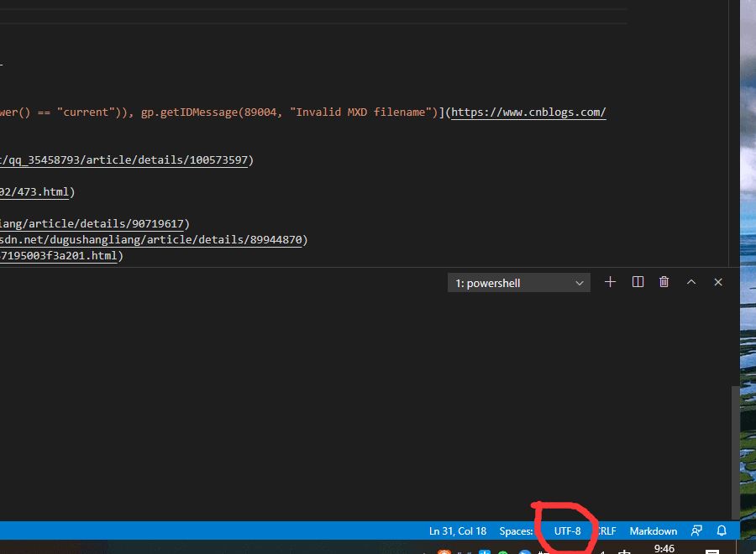Image resolution: width=756 pixels, height=554 pixels.
Task: Open the powershell terminal selector dropdown
Action: [519, 283]
